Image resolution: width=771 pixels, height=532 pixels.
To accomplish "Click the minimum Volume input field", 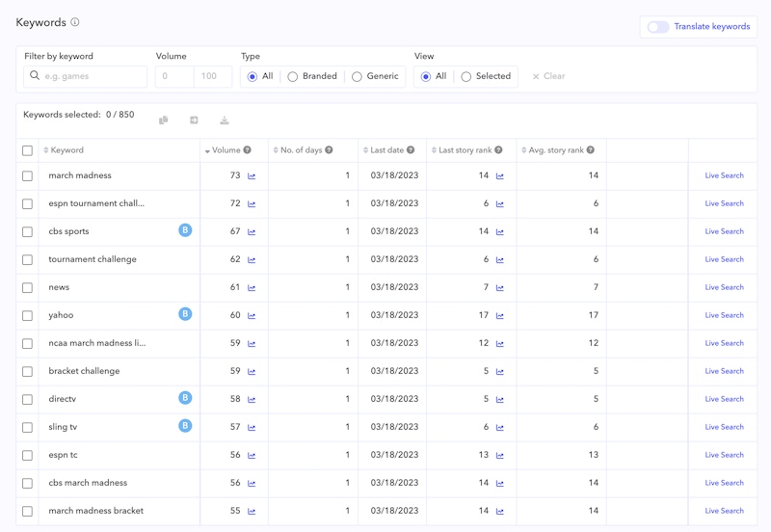I will click(174, 76).
